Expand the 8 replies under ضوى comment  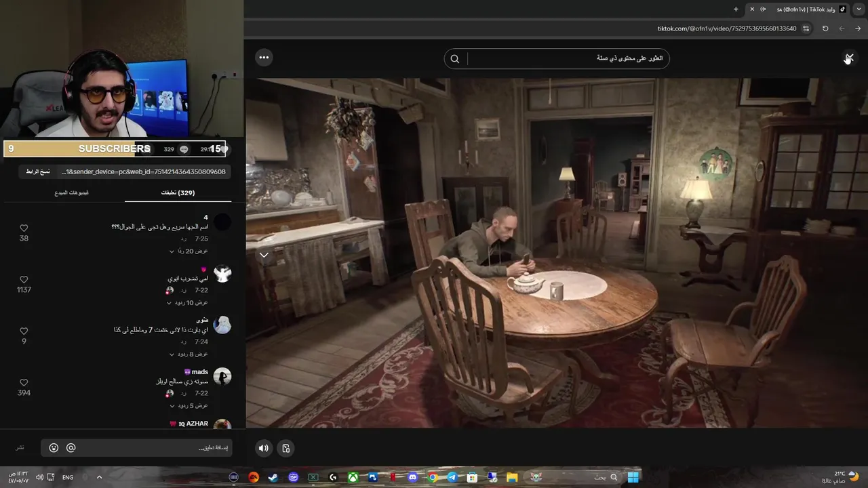(189, 354)
